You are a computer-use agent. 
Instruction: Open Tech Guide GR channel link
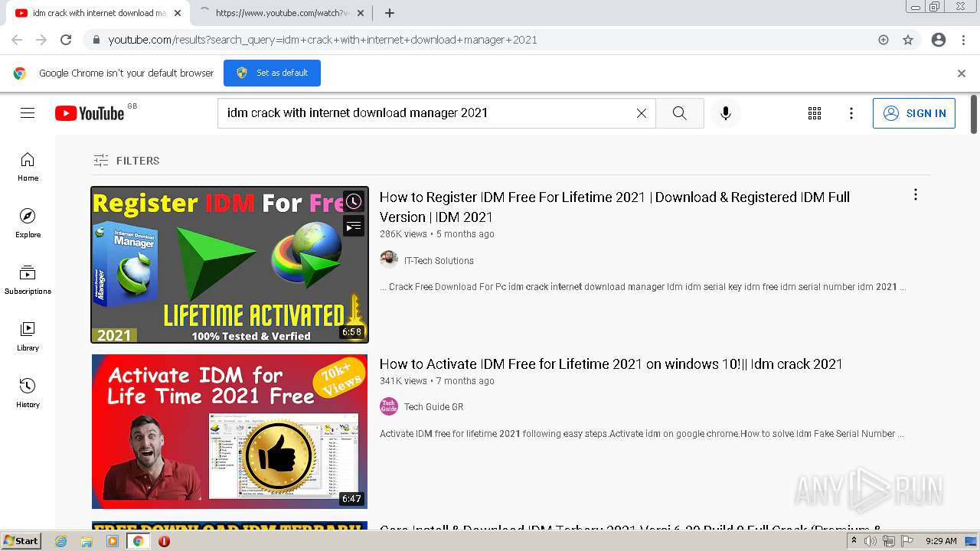[x=433, y=407]
